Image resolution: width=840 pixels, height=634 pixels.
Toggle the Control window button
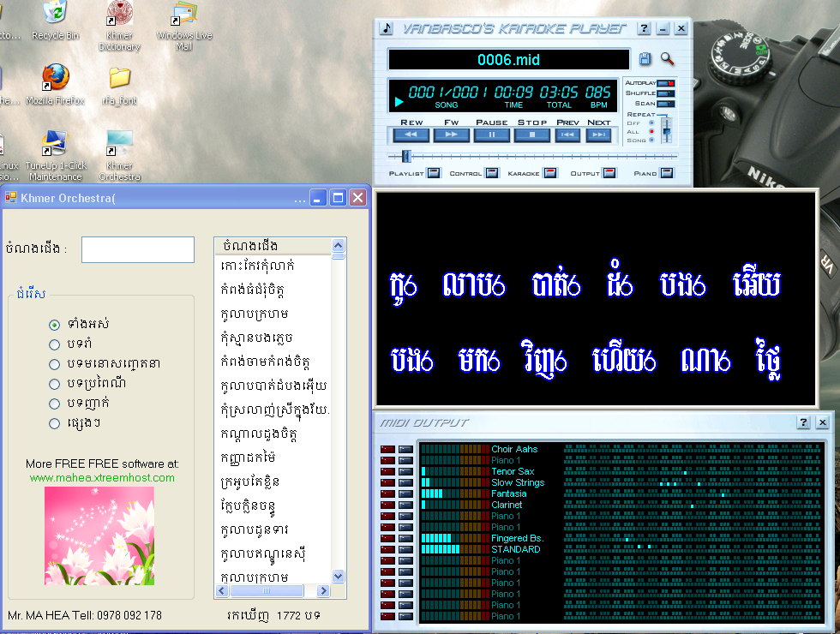[492, 173]
